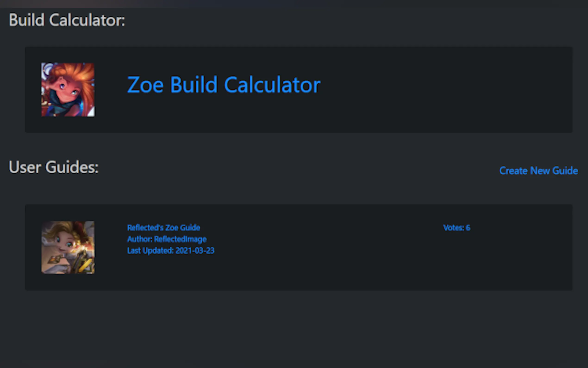Click the Build Calculator: section heading
Viewport: 588px width, 368px height.
pos(67,20)
